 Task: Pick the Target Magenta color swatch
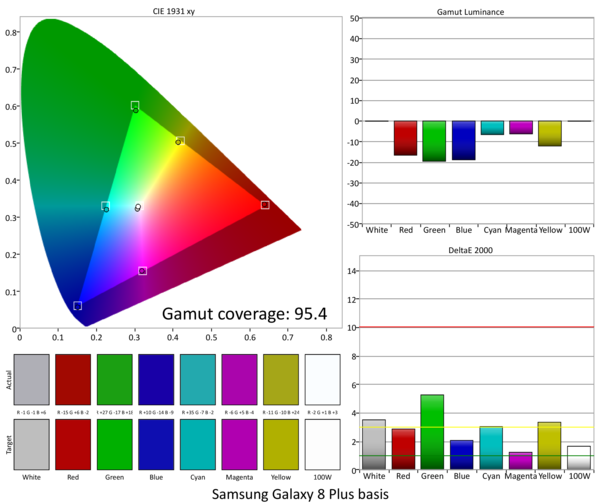[240, 444]
